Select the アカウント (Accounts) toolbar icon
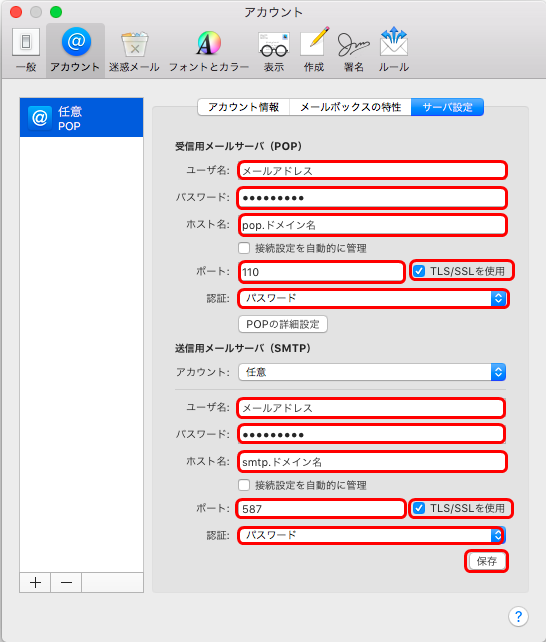Image resolution: width=546 pixels, height=642 pixels. (75, 50)
